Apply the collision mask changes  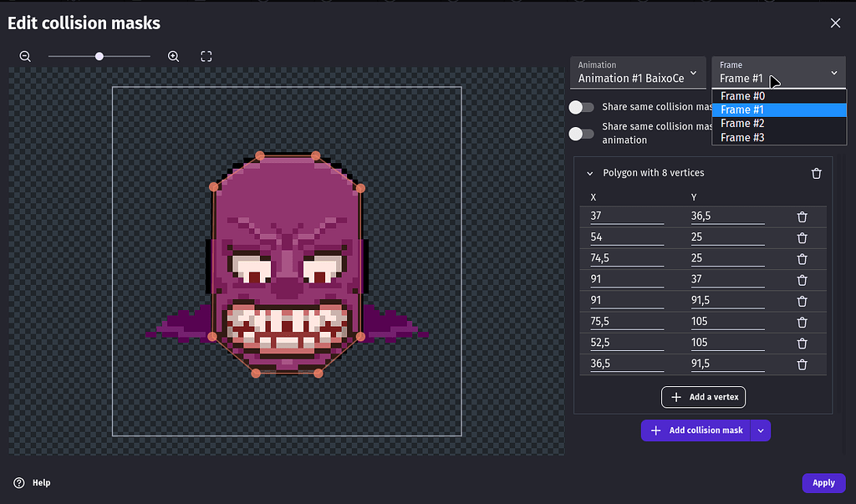pyautogui.click(x=823, y=482)
